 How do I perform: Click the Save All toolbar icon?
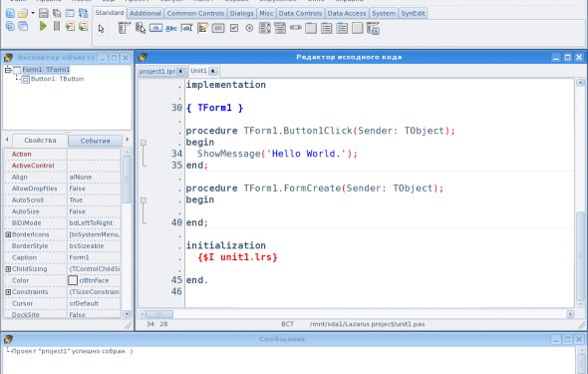(x=57, y=14)
